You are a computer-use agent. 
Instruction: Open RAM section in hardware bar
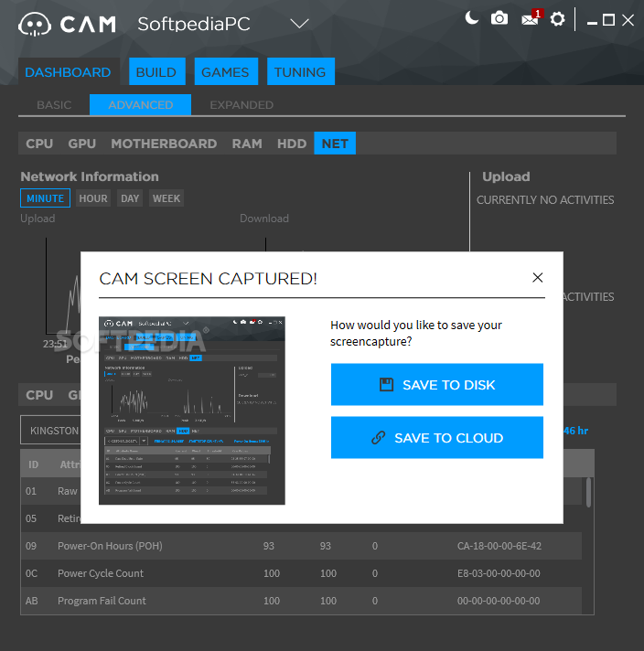[x=247, y=144]
